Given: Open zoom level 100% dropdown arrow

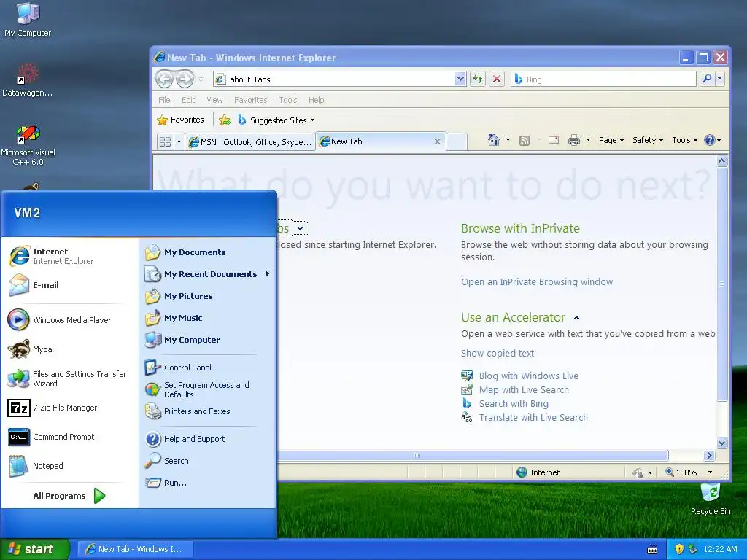Looking at the screenshot, I should pos(710,472).
